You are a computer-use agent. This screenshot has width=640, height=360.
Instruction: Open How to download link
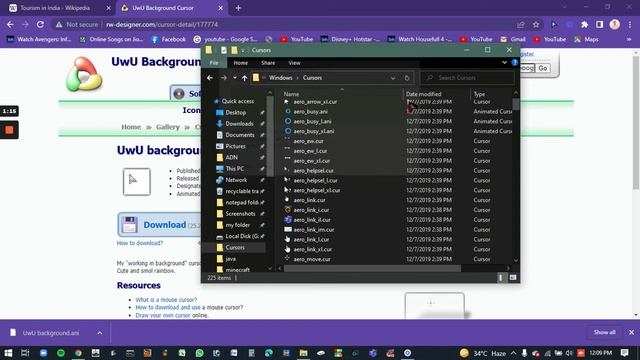coord(140,243)
